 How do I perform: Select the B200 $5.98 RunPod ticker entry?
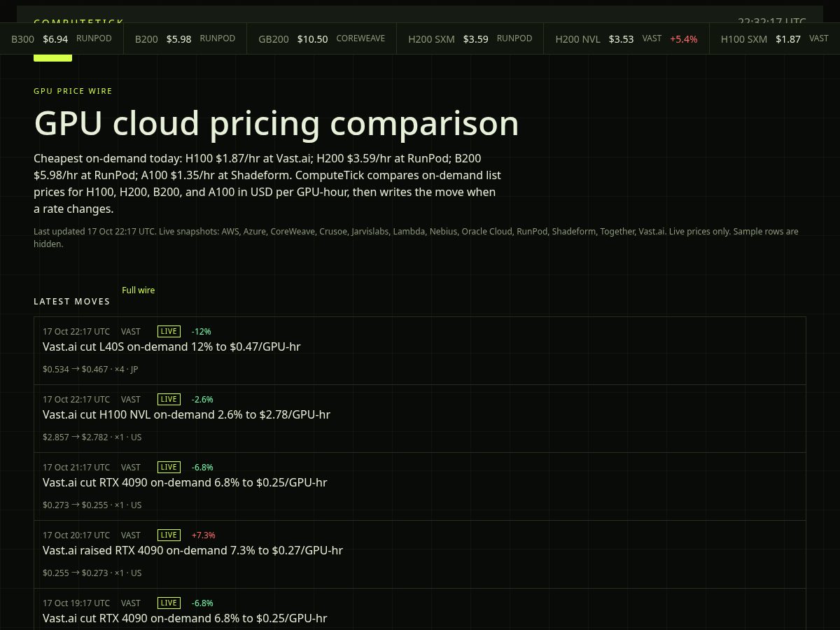185,38
